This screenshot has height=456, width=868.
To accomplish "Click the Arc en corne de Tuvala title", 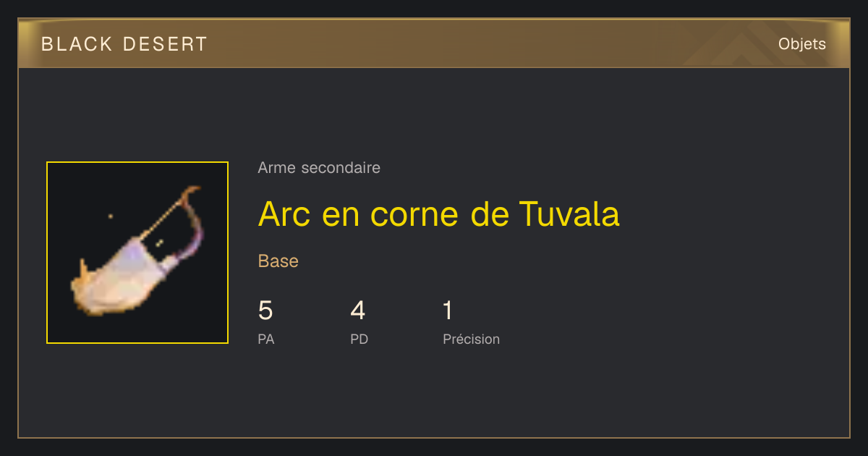I will (x=438, y=214).
